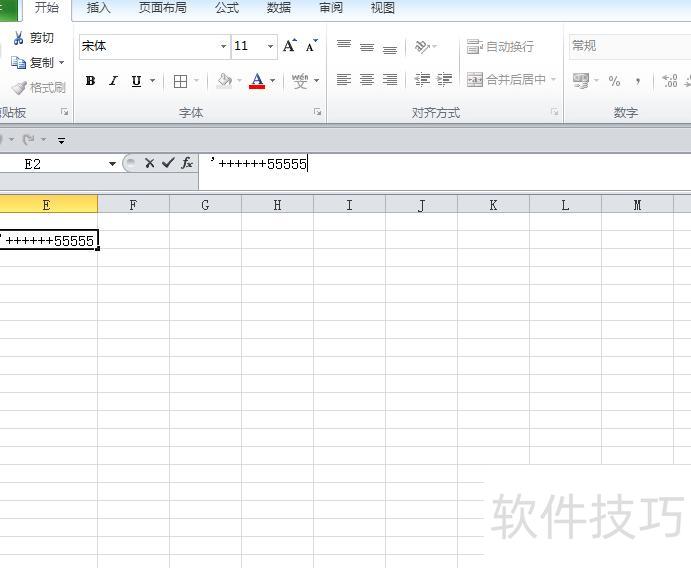Toggle Underline formatting

click(x=137, y=81)
